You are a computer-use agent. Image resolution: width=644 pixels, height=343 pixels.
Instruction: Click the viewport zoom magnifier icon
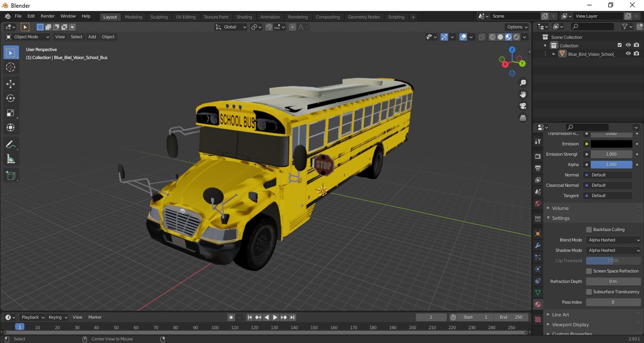pyautogui.click(x=523, y=83)
